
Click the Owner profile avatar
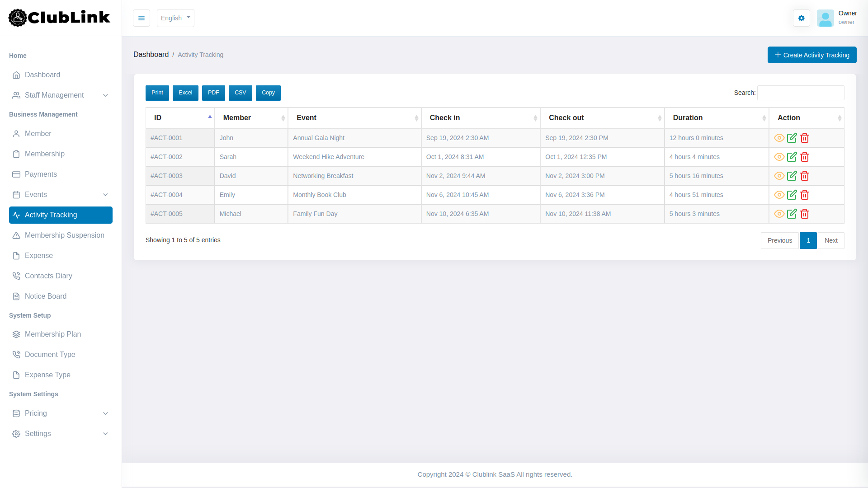(825, 18)
